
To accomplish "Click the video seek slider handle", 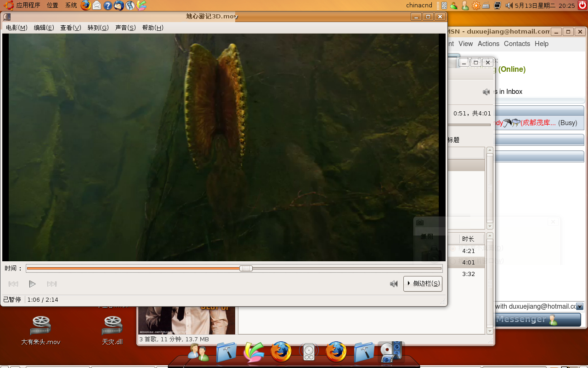I will 246,268.
